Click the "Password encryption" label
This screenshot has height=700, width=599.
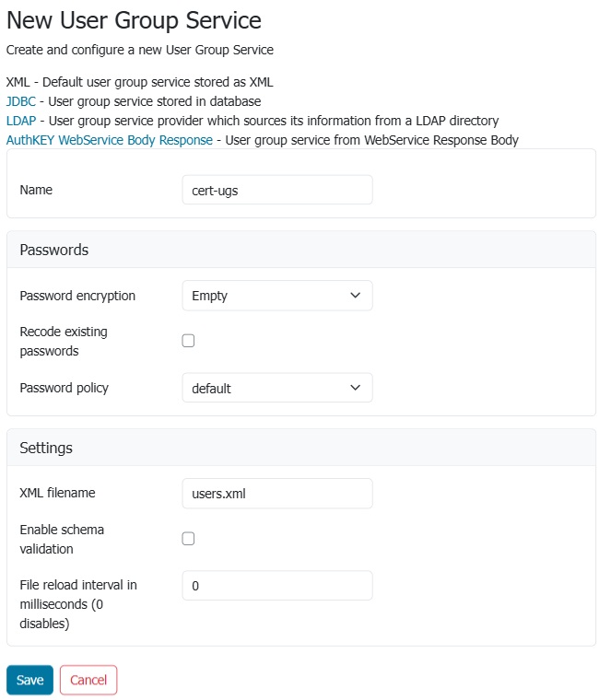pyautogui.click(x=77, y=296)
